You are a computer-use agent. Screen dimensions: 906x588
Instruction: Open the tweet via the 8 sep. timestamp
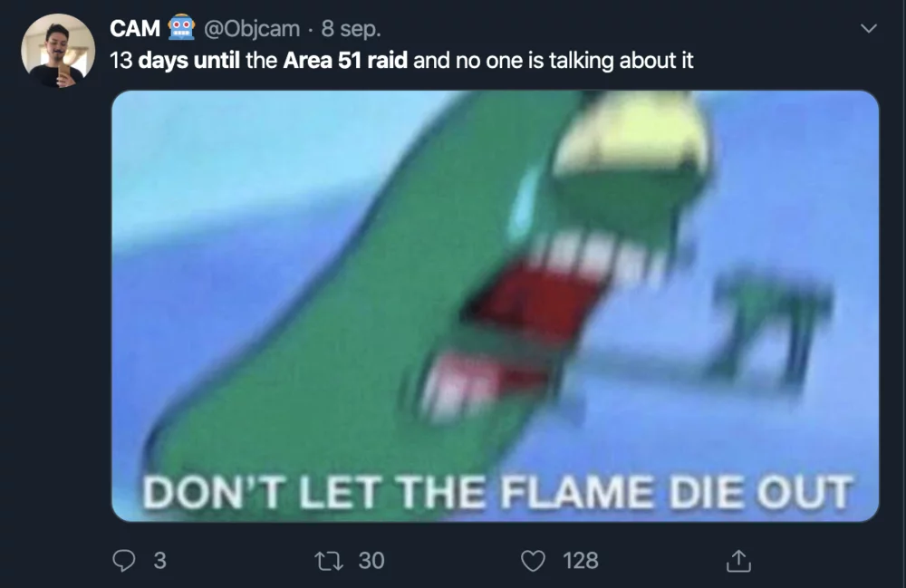click(x=351, y=29)
